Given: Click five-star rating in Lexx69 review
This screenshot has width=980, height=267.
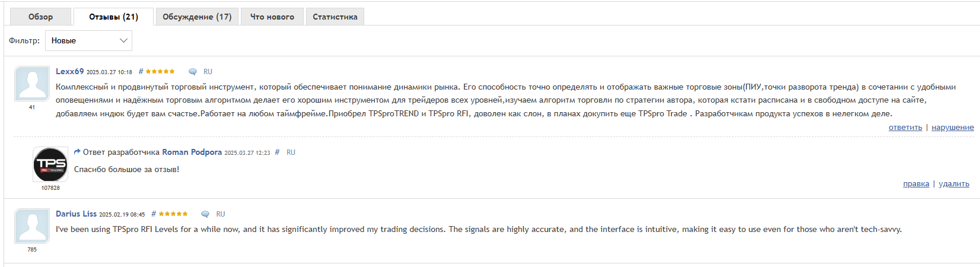Looking at the screenshot, I should [160, 72].
